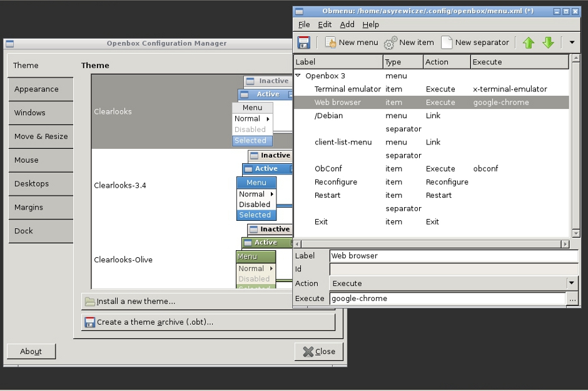This screenshot has height=391, width=588.
Task: Click the Execute column header
Action: tap(520, 62)
